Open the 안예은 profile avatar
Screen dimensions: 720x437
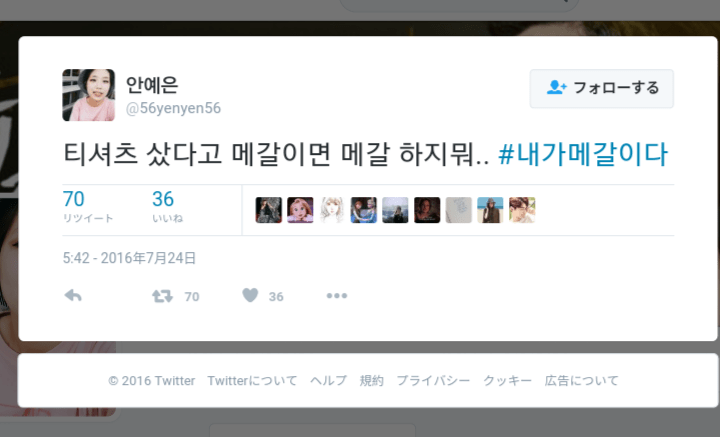pos(89,95)
